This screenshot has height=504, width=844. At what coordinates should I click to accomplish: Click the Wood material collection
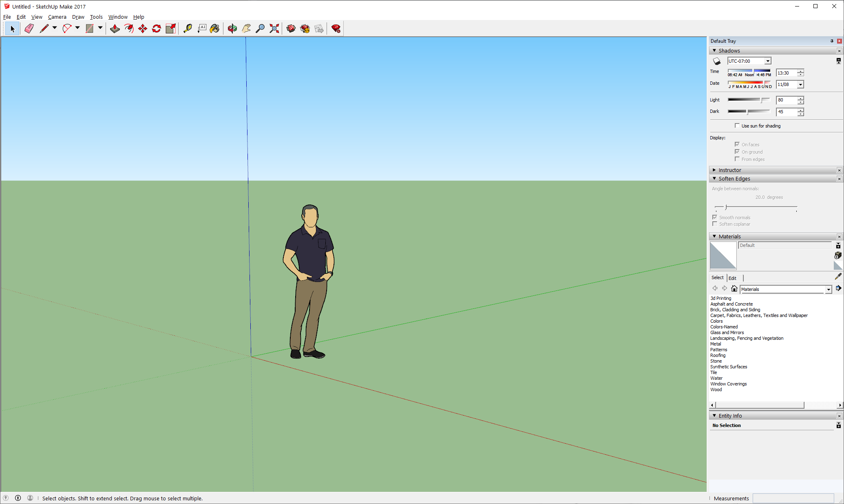tap(716, 390)
